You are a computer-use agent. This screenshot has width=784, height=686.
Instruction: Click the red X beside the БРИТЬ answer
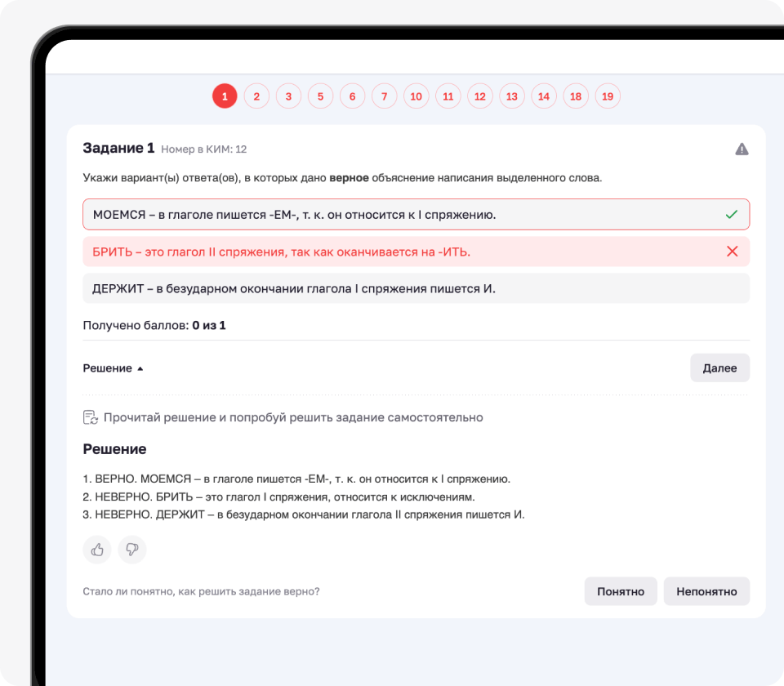pyautogui.click(x=733, y=251)
